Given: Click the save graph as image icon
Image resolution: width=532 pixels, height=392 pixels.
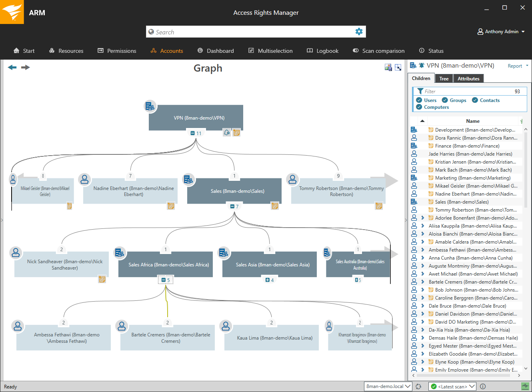Looking at the screenshot, I should (x=388, y=67).
